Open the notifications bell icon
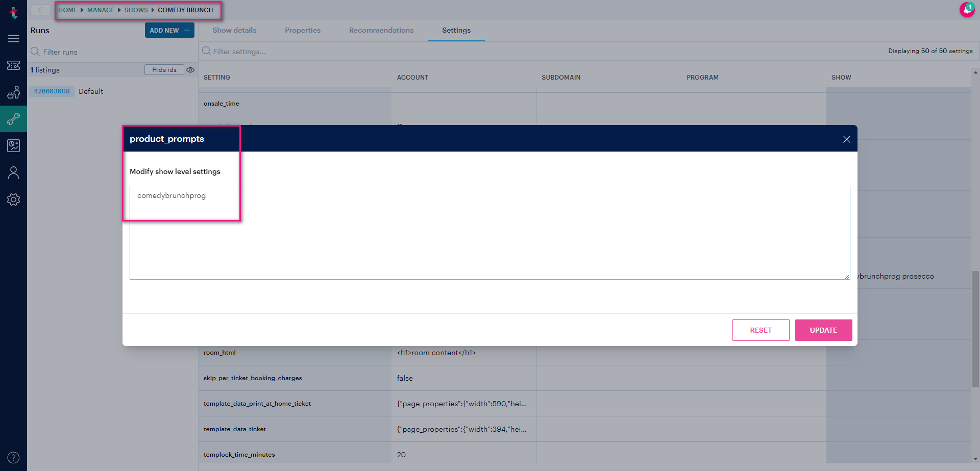The height and width of the screenshot is (471, 980). coord(967,9)
